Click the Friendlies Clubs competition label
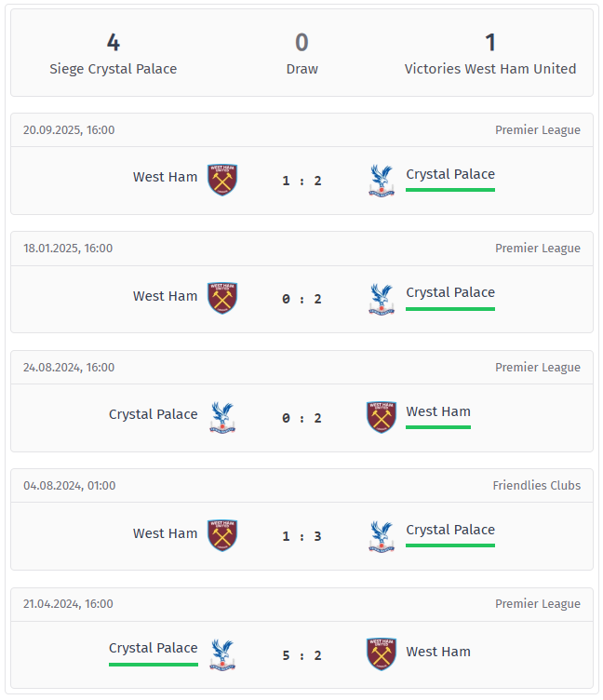Screen dimensions: 603x700 [x=536, y=485]
